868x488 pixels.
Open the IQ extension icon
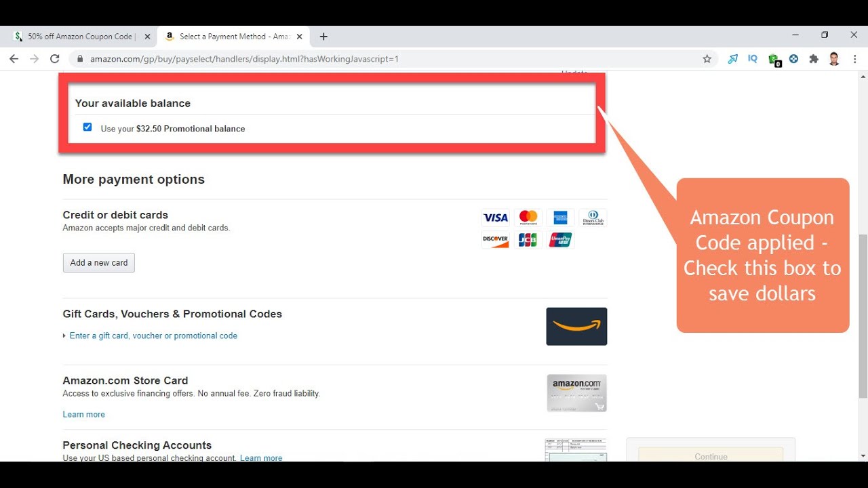pos(753,59)
